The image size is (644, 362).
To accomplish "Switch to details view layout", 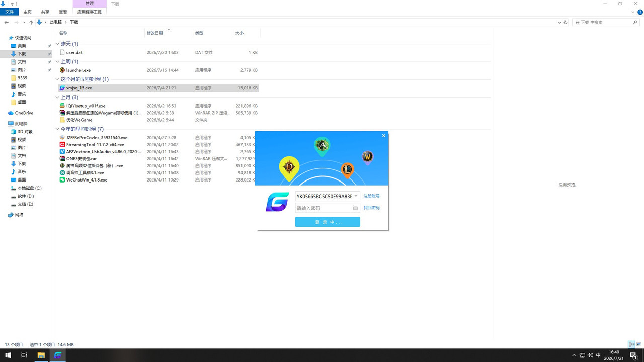I will pyautogui.click(x=631, y=344).
